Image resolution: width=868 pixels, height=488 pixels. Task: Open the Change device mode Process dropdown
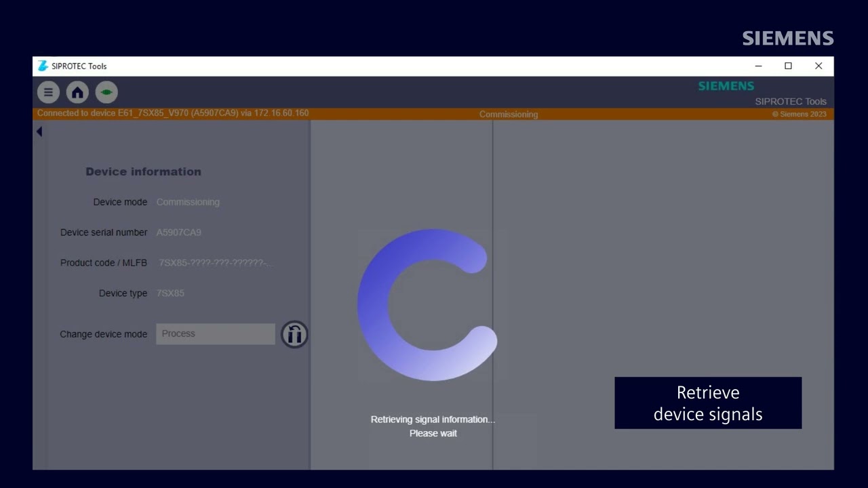pos(216,333)
